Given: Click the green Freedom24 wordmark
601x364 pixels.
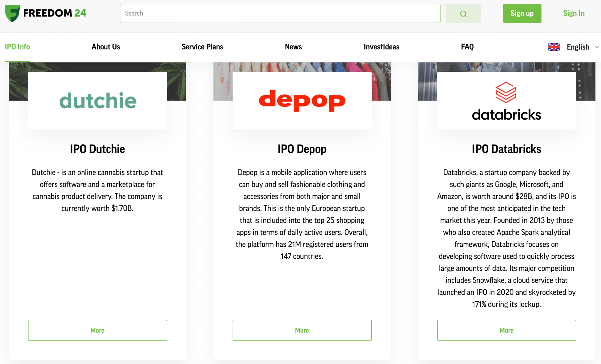Looking at the screenshot, I should click(x=55, y=13).
